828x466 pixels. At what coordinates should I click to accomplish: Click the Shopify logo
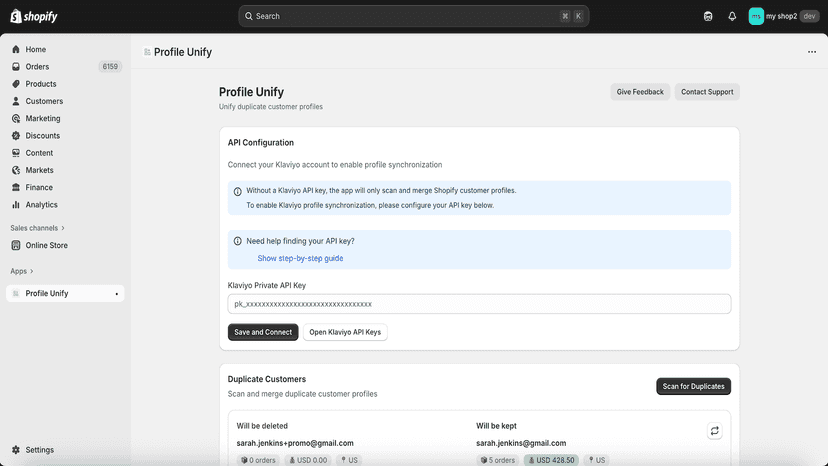pos(34,16)
